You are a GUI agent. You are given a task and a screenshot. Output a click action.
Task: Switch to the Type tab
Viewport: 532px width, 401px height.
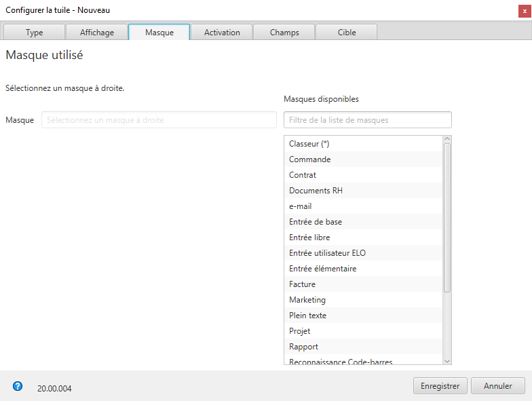click(x=34, y=33)
